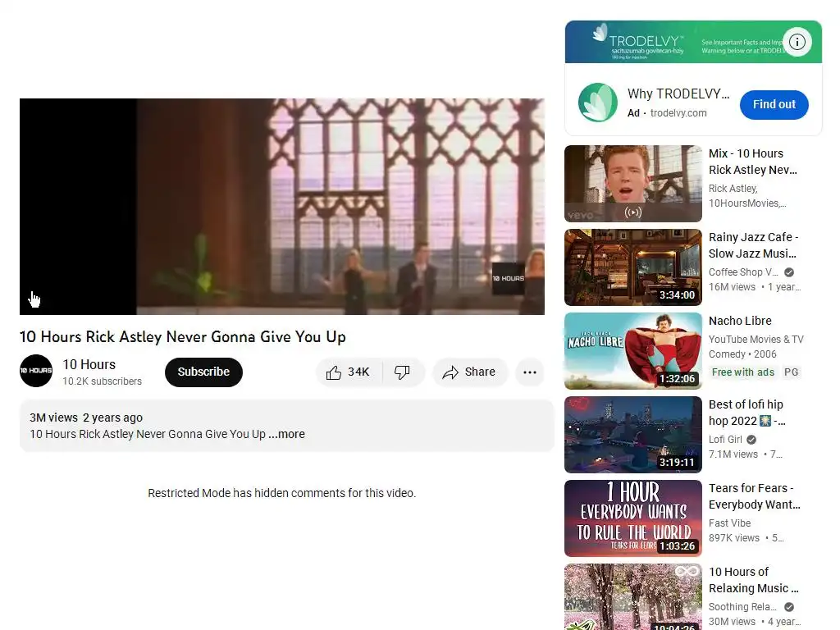The height and width of the screenshot is (630, 840).
Task: Click the video player frame
Action: (282, 206)
